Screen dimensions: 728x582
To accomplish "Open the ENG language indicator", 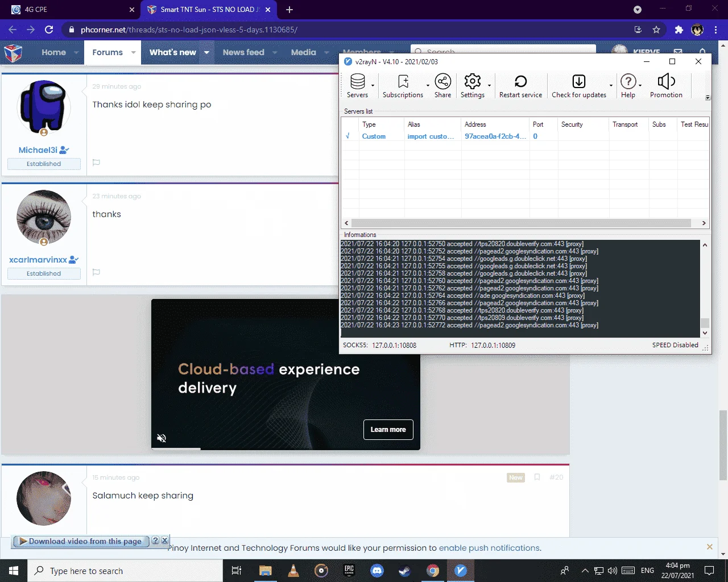I will (647, 571).
